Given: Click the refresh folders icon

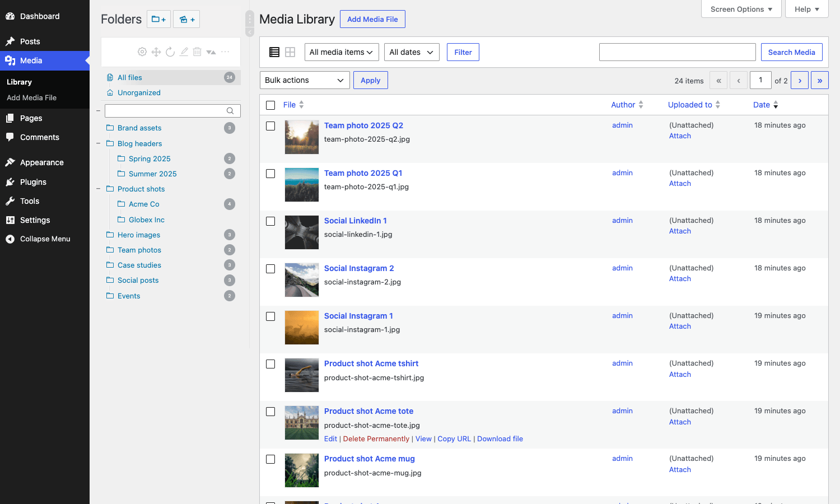Looking at the screenshot, I should 170,52.
